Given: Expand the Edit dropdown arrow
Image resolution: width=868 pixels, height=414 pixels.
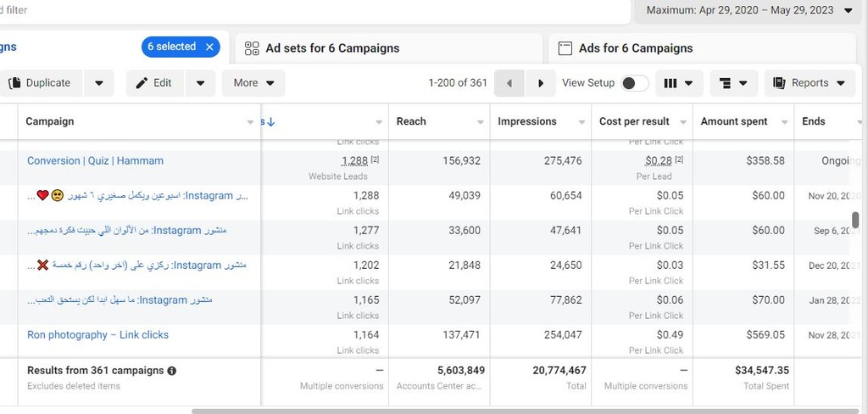Looking at the screenshot, I should 200,83.
